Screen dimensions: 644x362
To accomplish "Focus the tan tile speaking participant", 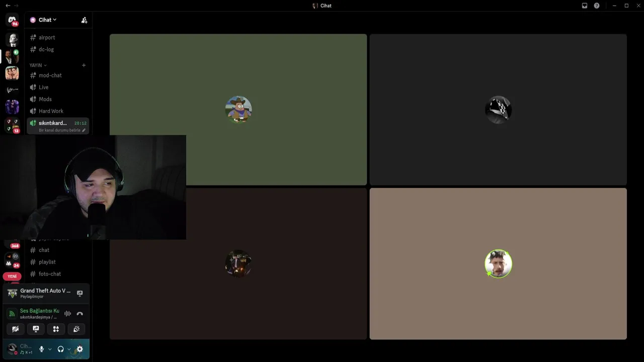I will (498, 263).
